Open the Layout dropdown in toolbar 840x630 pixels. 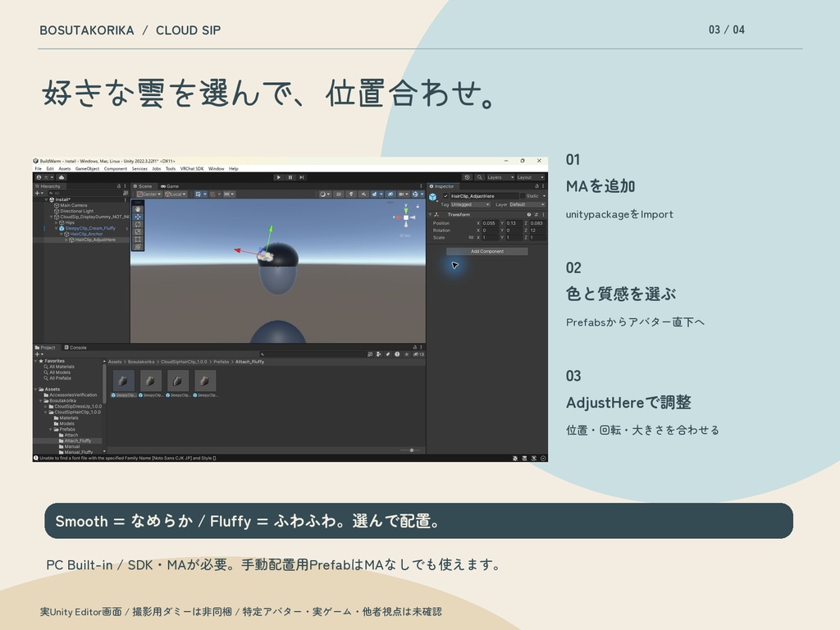(531, 177)
